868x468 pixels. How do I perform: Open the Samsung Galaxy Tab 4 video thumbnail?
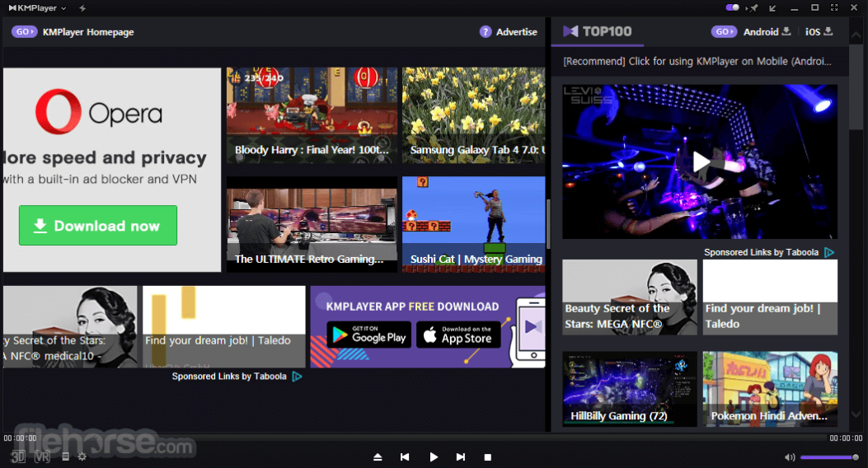click(473, 115)
